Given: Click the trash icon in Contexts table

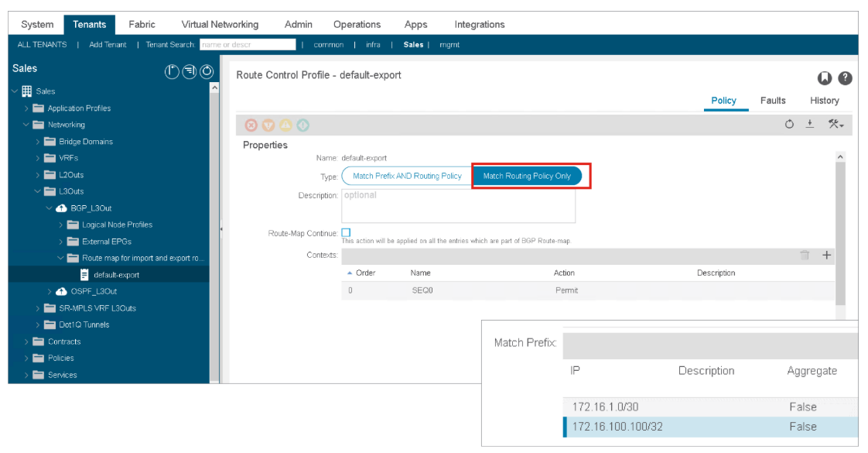Looking at the screenshot, I should (x=805, y=256).
